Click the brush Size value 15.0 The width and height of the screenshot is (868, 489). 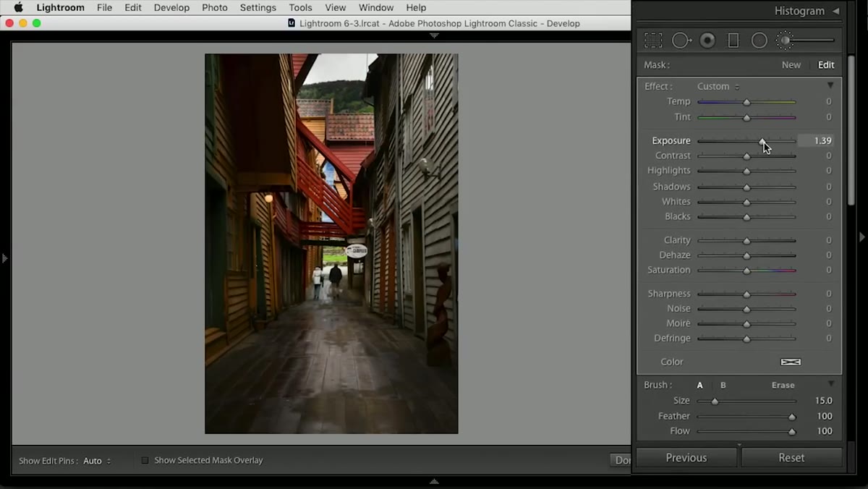(x=823, y=401)
